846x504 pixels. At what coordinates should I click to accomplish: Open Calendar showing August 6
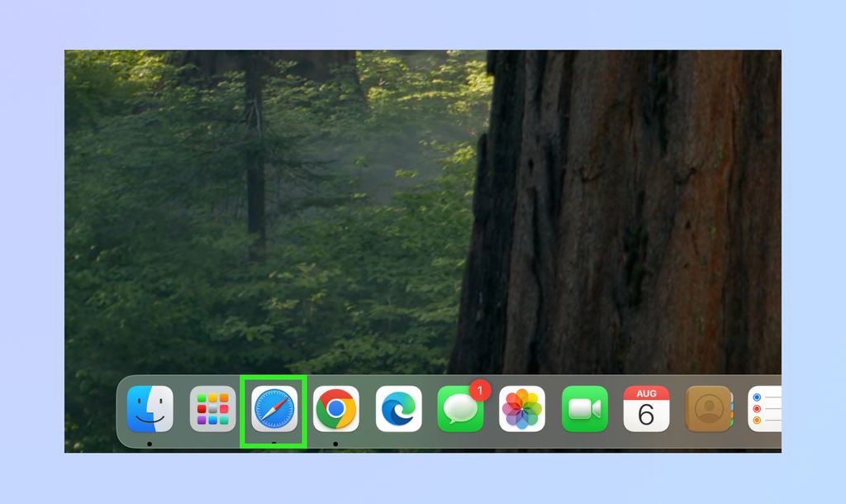coord(646,407)
